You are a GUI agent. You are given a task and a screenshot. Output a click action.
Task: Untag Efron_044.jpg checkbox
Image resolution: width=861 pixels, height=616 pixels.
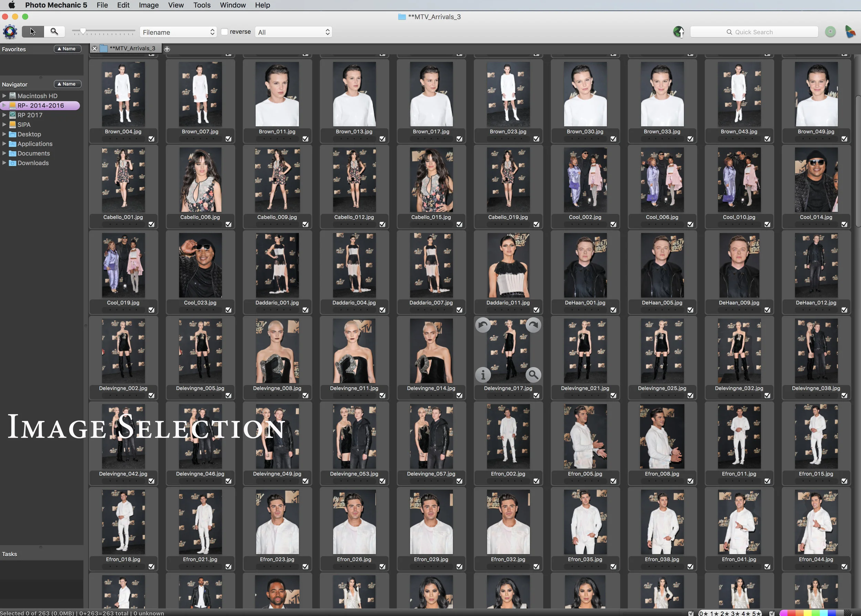pyautogui.click(x=844, y=567)
